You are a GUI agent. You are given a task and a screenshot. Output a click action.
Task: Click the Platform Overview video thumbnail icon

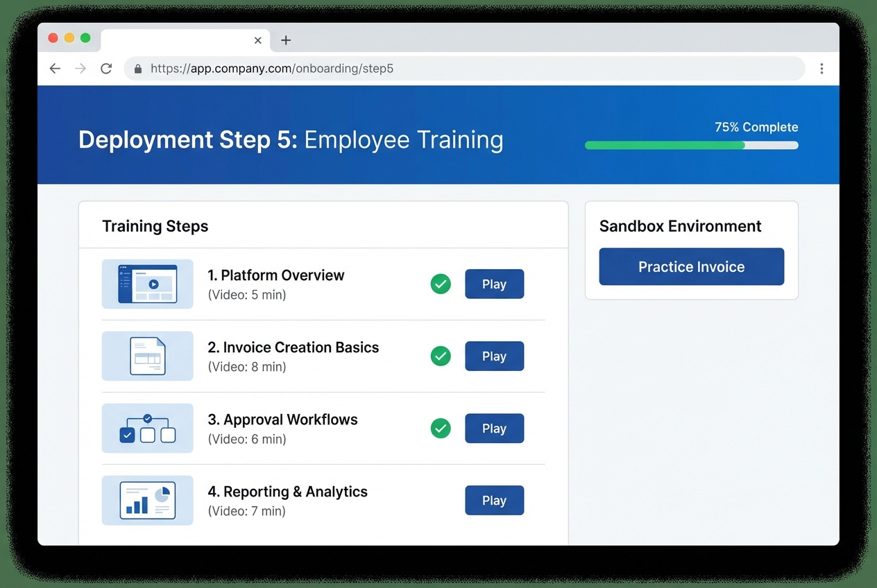(147, 284)
